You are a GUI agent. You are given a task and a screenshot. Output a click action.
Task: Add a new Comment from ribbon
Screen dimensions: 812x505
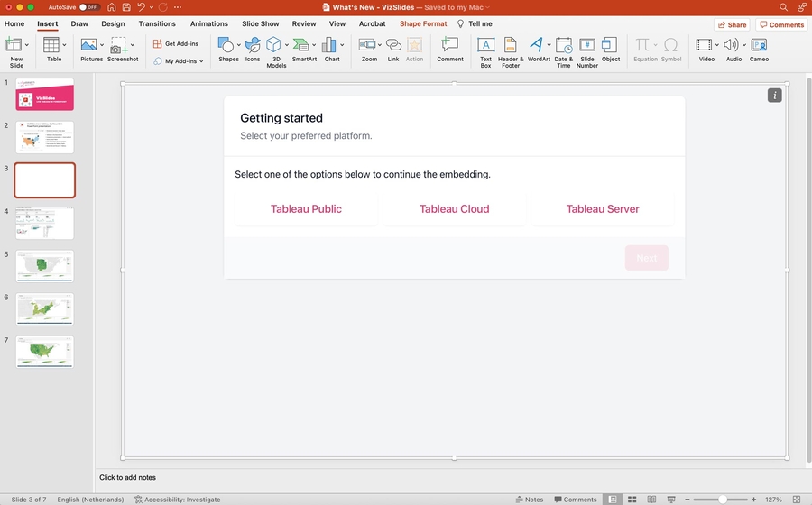450,48
